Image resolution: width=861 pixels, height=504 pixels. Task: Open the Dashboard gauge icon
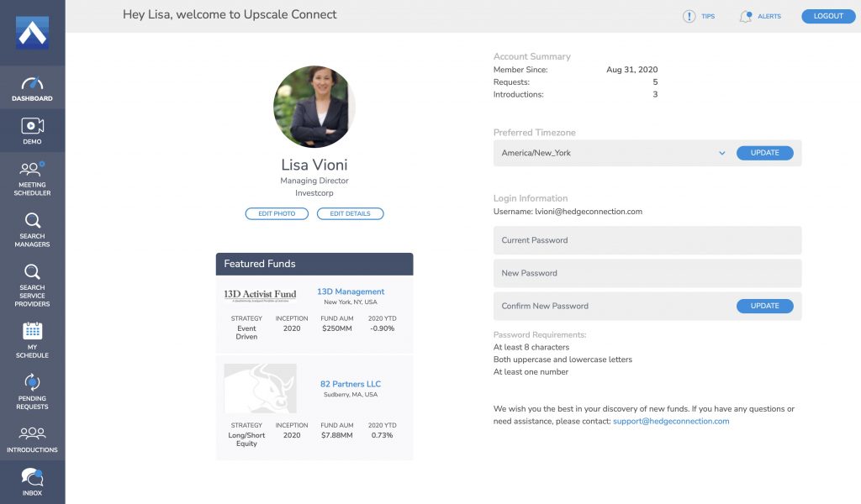[32, 84]
